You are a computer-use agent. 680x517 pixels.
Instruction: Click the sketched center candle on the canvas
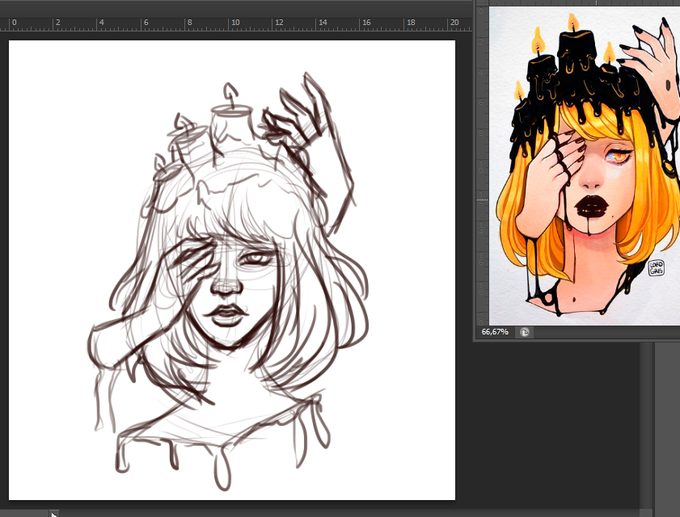(x=231, y=126)
